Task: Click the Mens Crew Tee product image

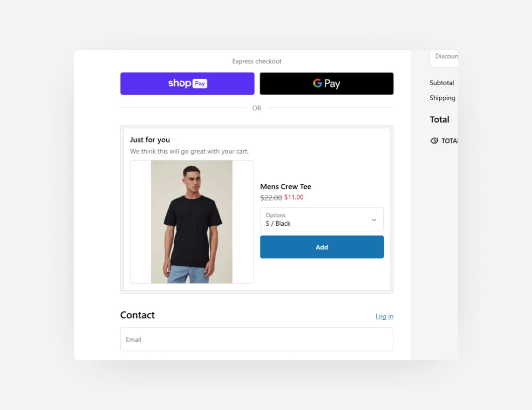Action: tap(192, 222)
